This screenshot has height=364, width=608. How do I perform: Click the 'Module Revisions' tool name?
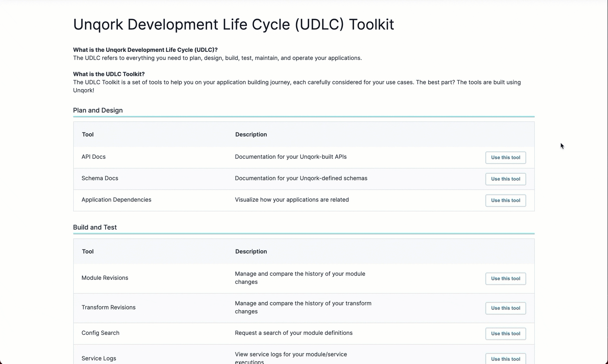click(x=105, y=278)
